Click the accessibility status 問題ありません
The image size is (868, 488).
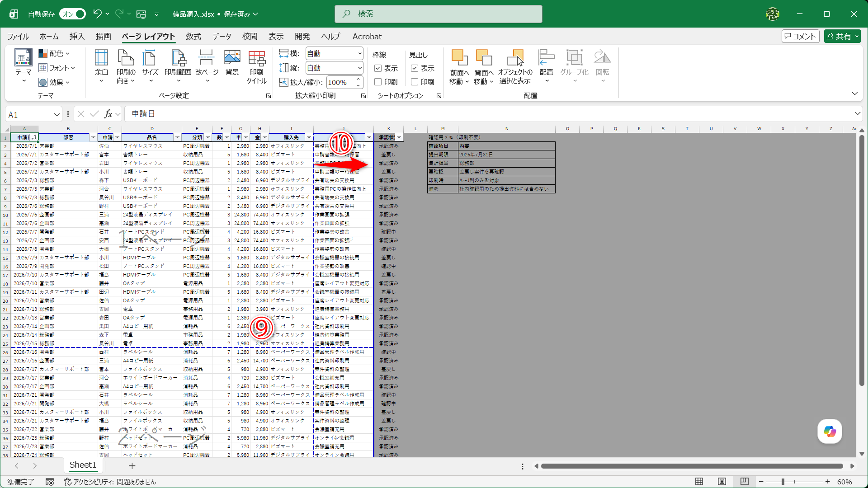[x=110, y=482]
